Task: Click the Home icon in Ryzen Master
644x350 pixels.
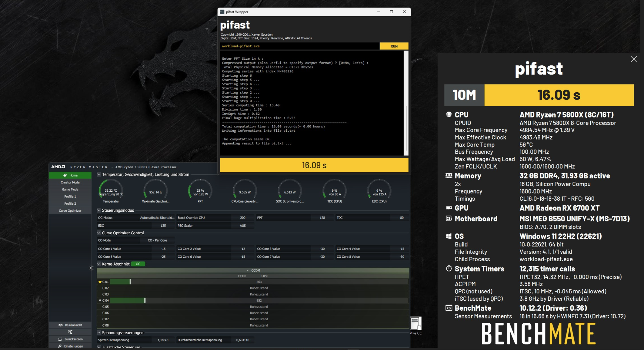Action: tap(65, 175)
